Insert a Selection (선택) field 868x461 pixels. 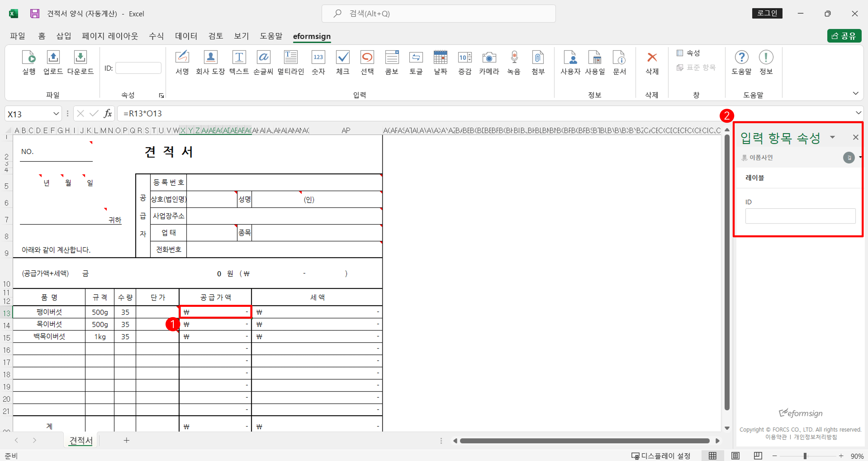point(367,62)
